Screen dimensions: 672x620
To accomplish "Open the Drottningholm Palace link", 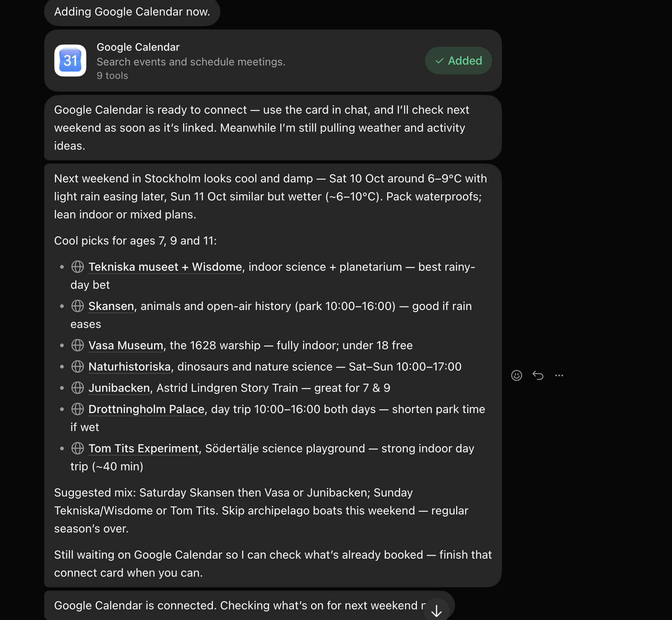I will point(146,409).
